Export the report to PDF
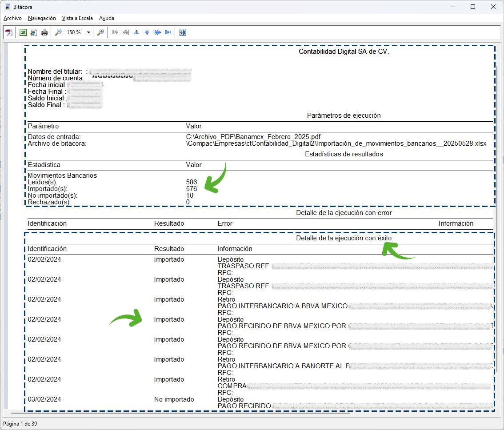This screenshot has width=504, height=430. click(9, 32)
